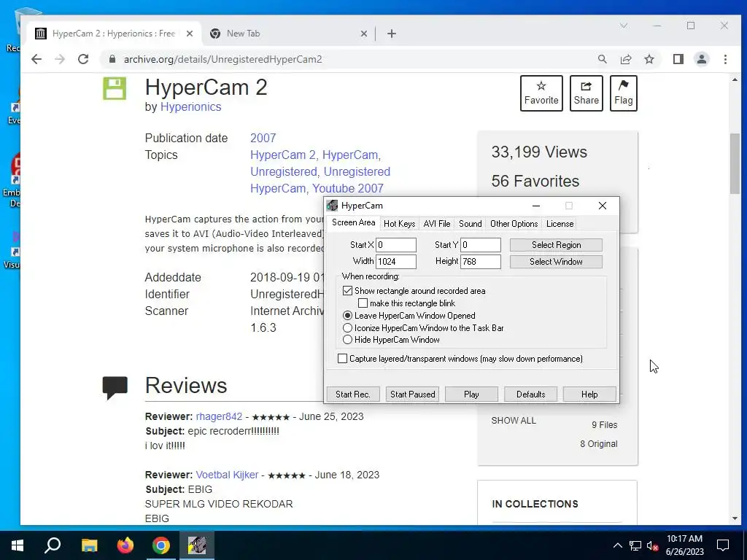This screenshot has width=747, height=560.
Task: Open the Windows Start menu
Action: tap(18, 545)
